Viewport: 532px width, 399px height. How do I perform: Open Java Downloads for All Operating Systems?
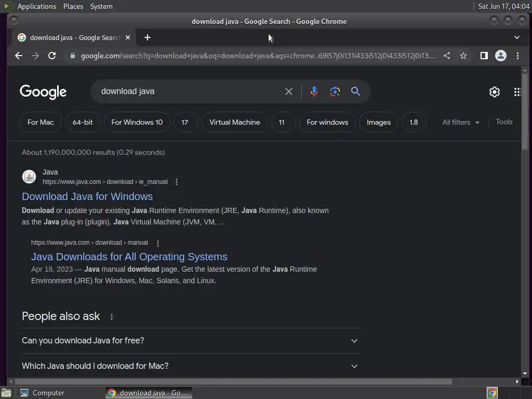point(129,257)
